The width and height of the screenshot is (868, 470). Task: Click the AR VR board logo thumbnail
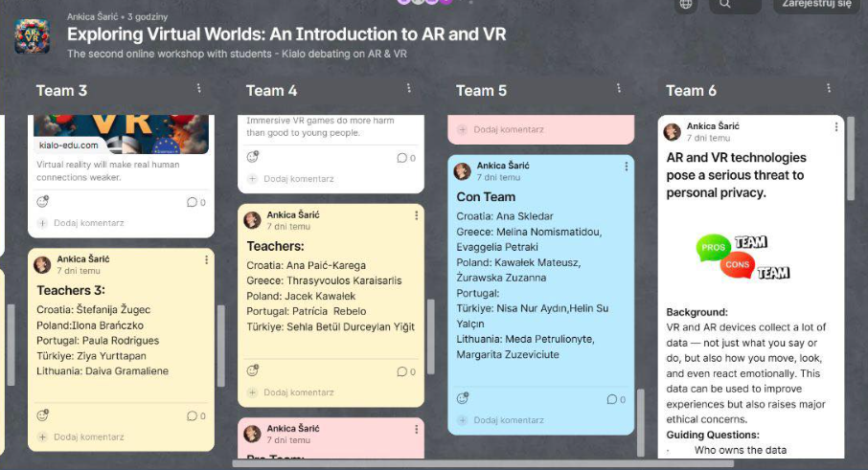coord(32,36)
